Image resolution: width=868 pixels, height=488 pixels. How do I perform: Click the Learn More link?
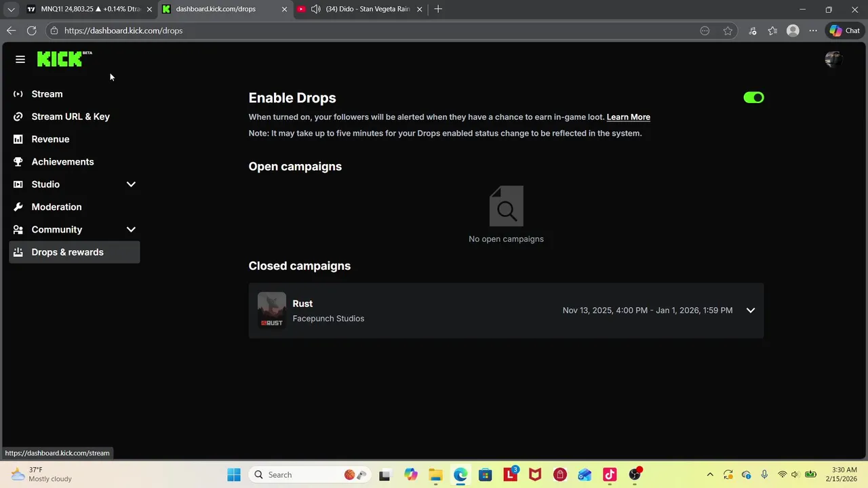coord(628,117)
